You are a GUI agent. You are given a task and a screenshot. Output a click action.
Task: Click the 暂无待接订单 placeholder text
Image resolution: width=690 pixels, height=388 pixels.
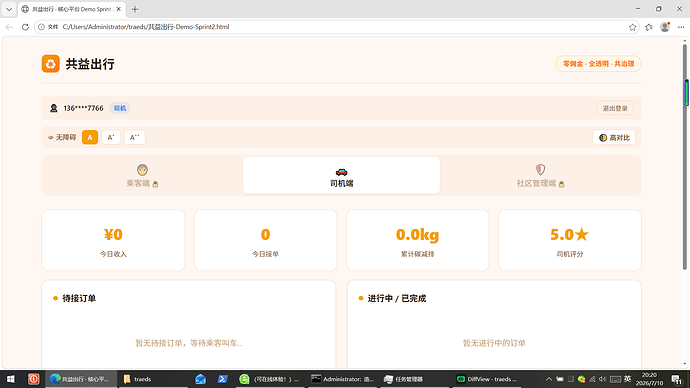pyautogui.click(x=188, y=343)
